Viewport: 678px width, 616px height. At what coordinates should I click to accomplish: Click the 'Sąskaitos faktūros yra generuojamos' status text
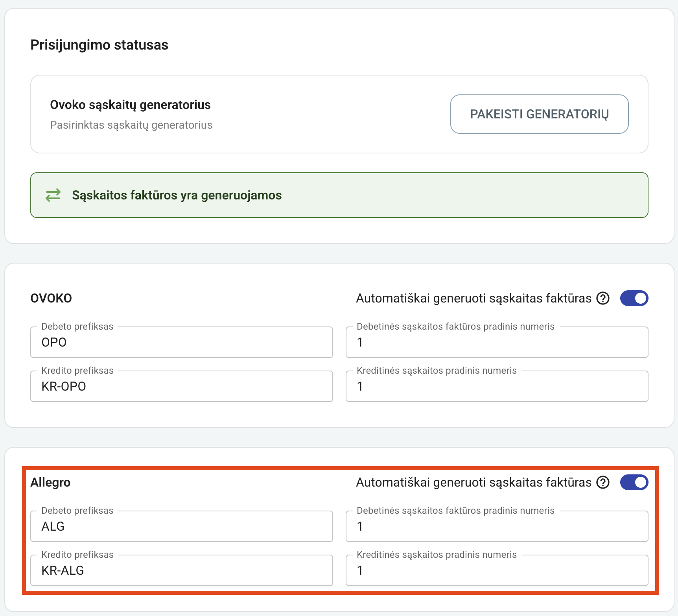[x=177, y=195]
